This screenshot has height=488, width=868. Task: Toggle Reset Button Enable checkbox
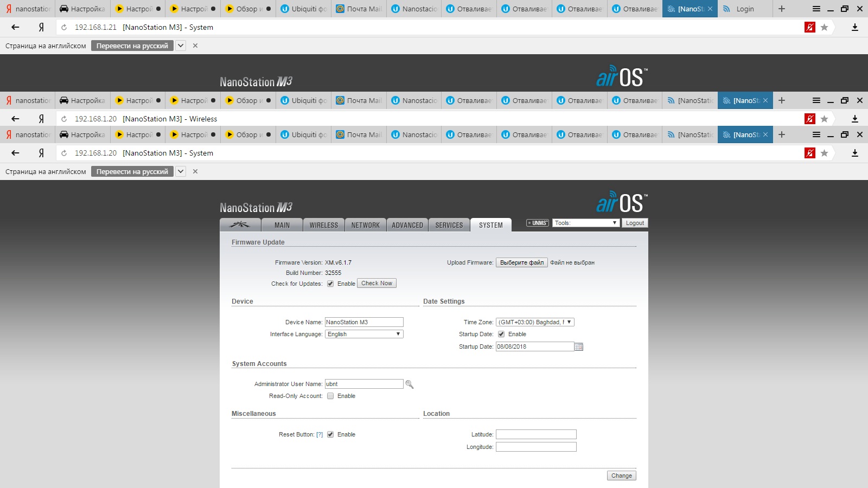click(330, 434)
